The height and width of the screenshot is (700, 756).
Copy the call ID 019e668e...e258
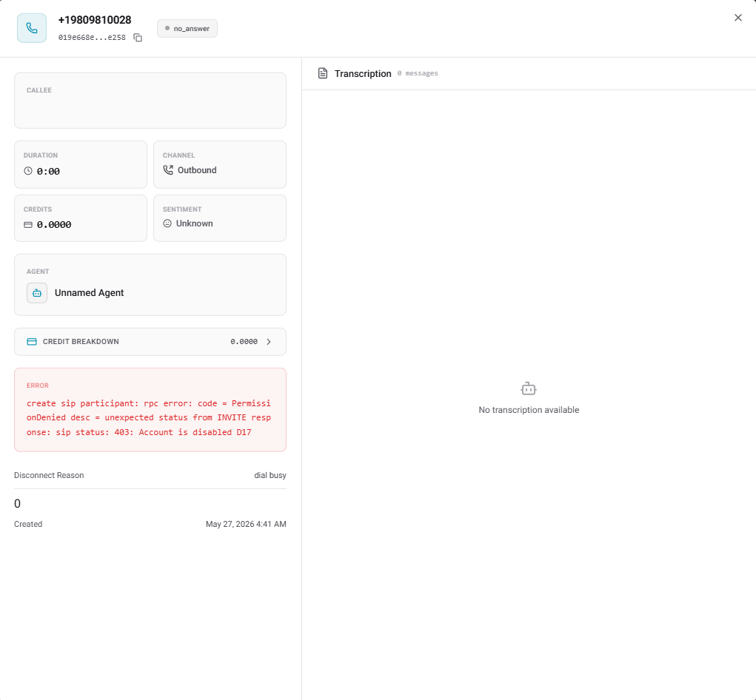tap(138, 38)
